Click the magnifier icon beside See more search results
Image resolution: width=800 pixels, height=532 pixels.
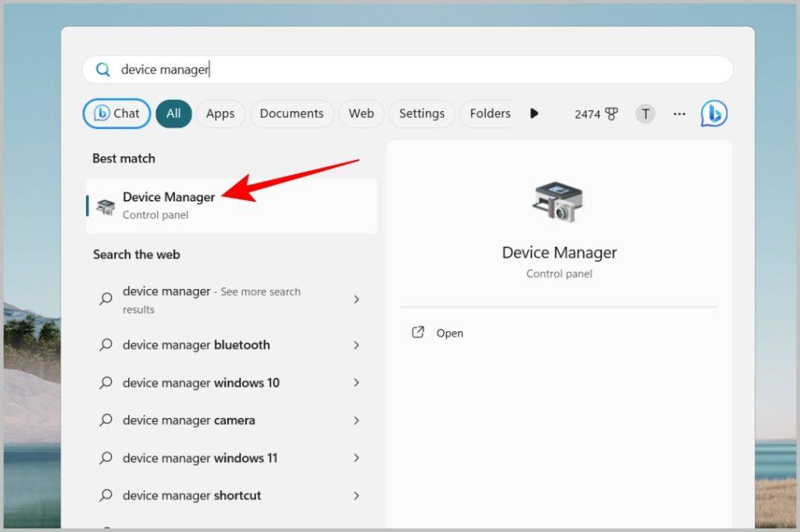(x=105, y=299)
